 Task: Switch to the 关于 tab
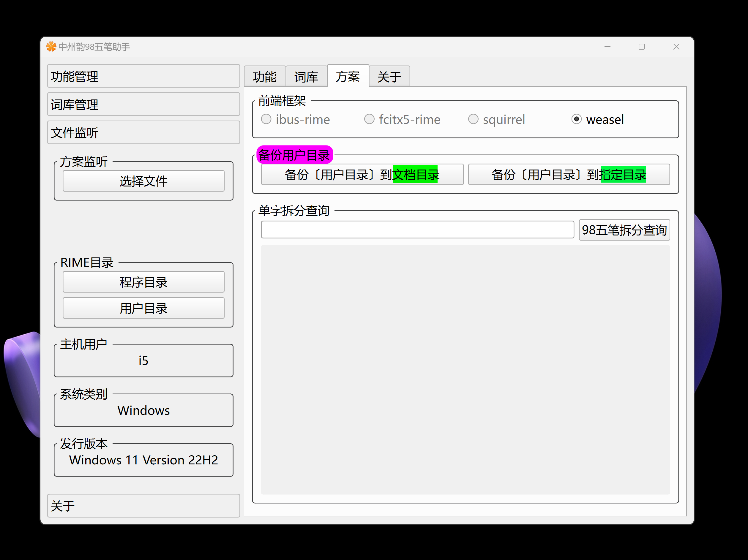click(x=389, y=77)
